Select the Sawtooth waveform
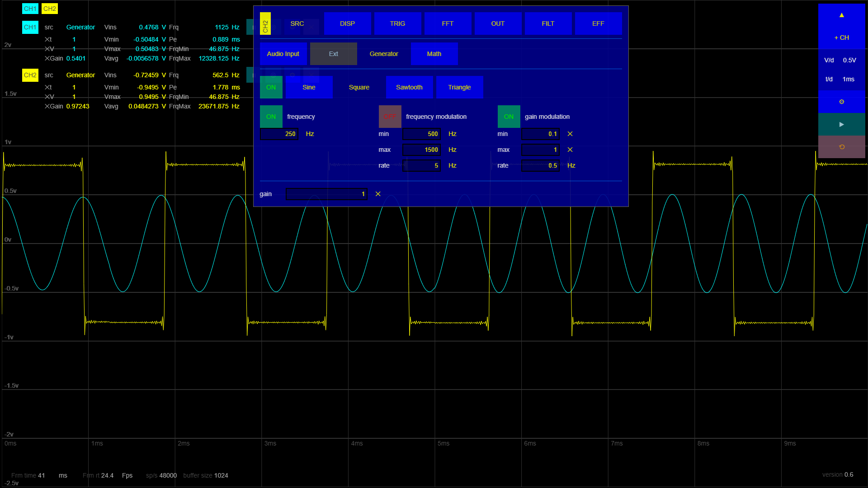This screenshot has width=868, height=488. click(409, 87)
